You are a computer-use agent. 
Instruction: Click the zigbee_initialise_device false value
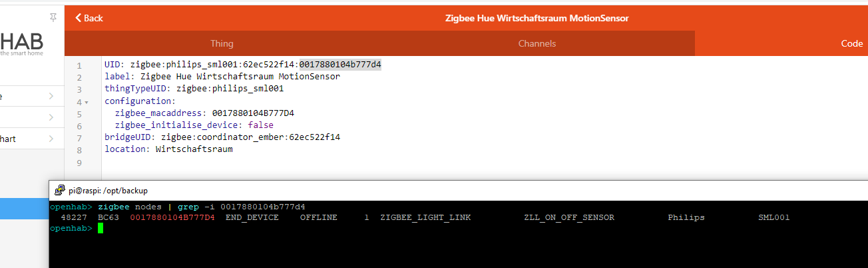(x=260, y=125)
